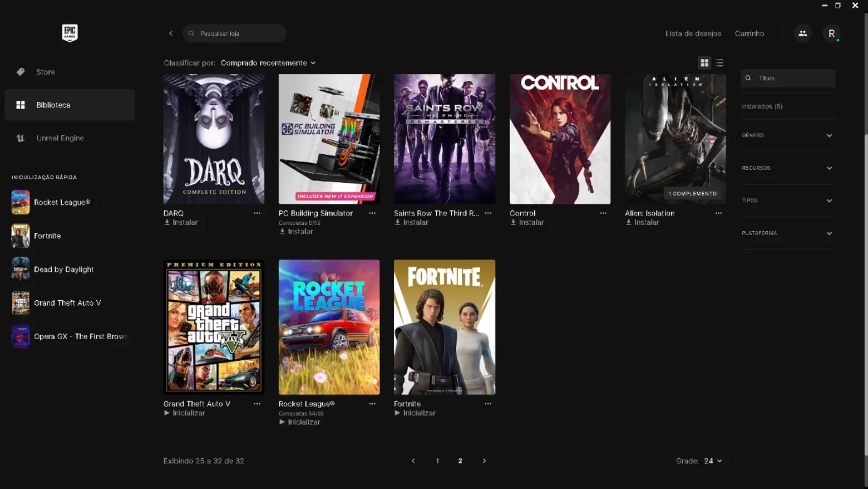Open the Store section
The width and height of the screenshot is (868, 489).
pyautogui.click(x=70, y=72)
